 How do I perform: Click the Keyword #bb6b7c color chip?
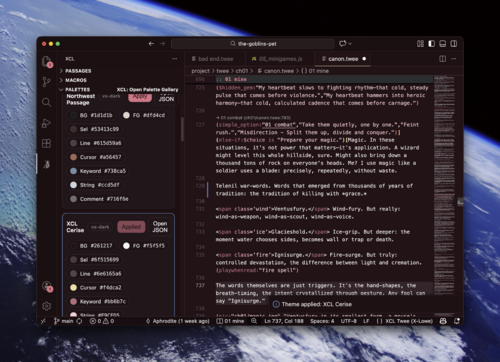98,301
